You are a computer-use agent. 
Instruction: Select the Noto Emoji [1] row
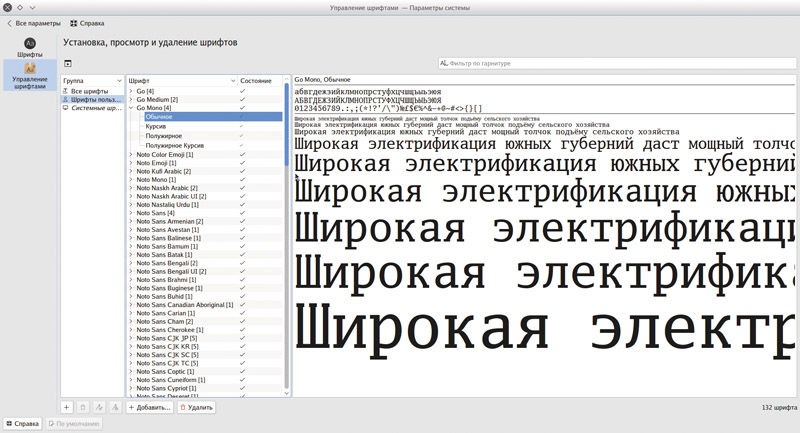(x=205, y=163)
